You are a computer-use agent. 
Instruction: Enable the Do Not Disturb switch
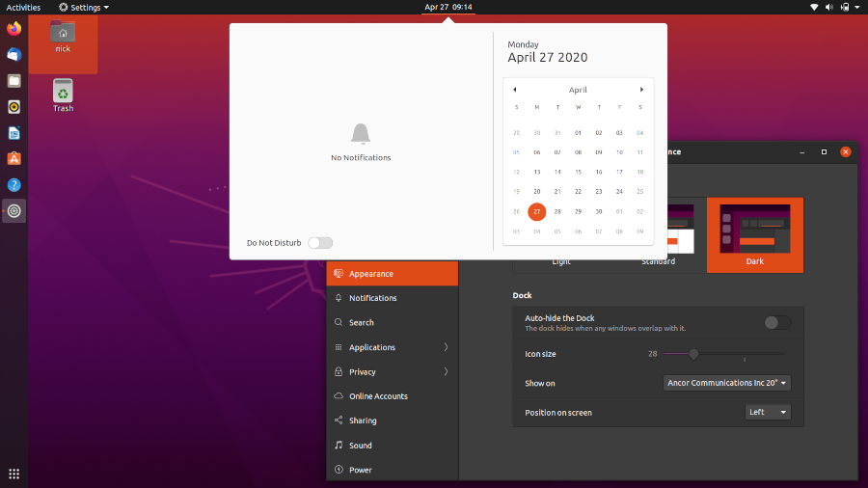click(320, 243)
